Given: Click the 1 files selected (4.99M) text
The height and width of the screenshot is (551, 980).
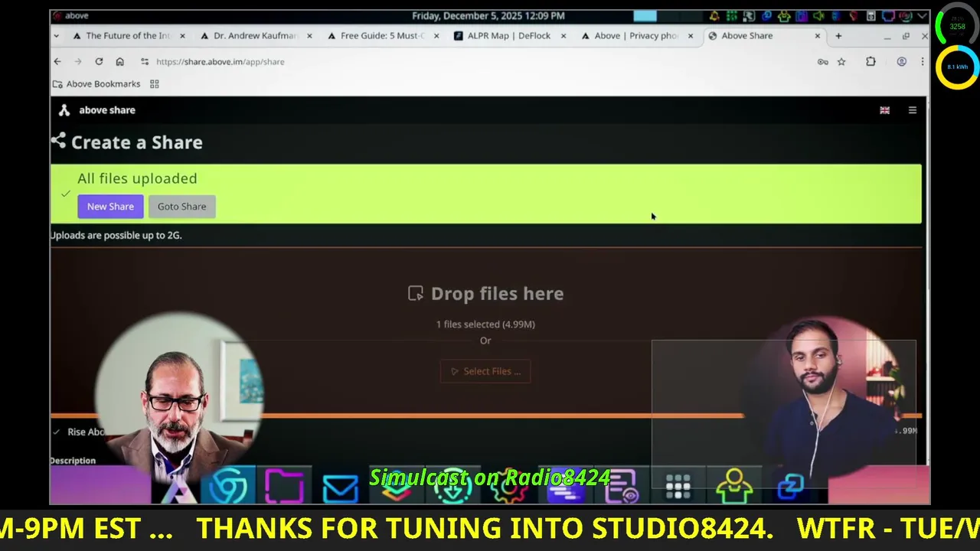Looking at the screenshot, I should [485, 324].
